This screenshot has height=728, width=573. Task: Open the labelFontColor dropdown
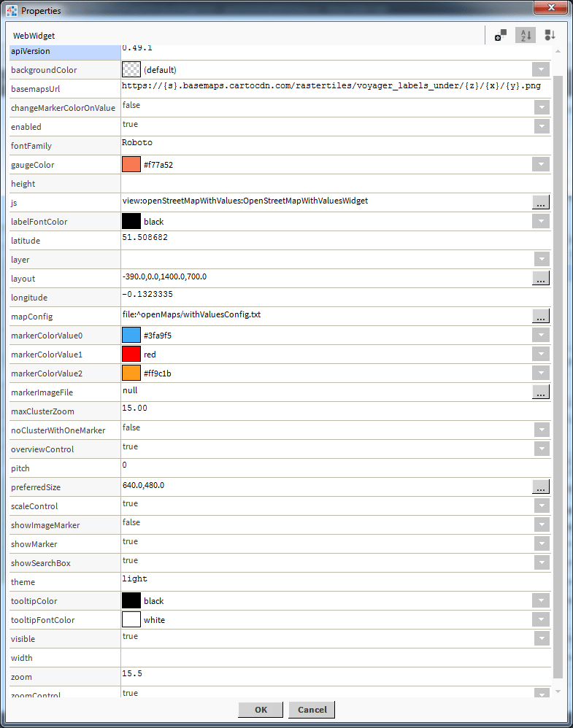pyautogui.click(x=541, y=222)
